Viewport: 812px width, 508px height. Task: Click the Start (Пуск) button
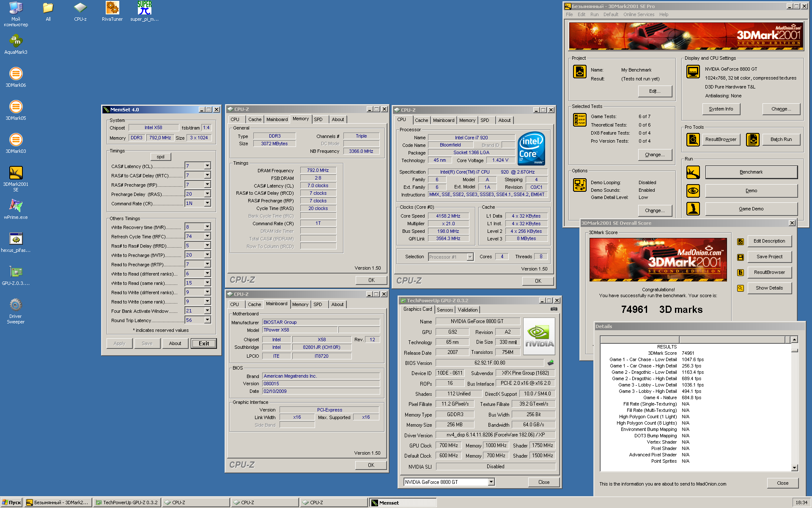[x=12, y=502]
